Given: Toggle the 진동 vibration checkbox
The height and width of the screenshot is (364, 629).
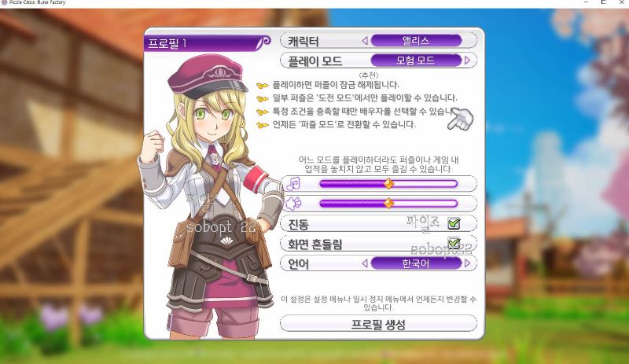Looking at the screenshot, I should pos(454,223).
